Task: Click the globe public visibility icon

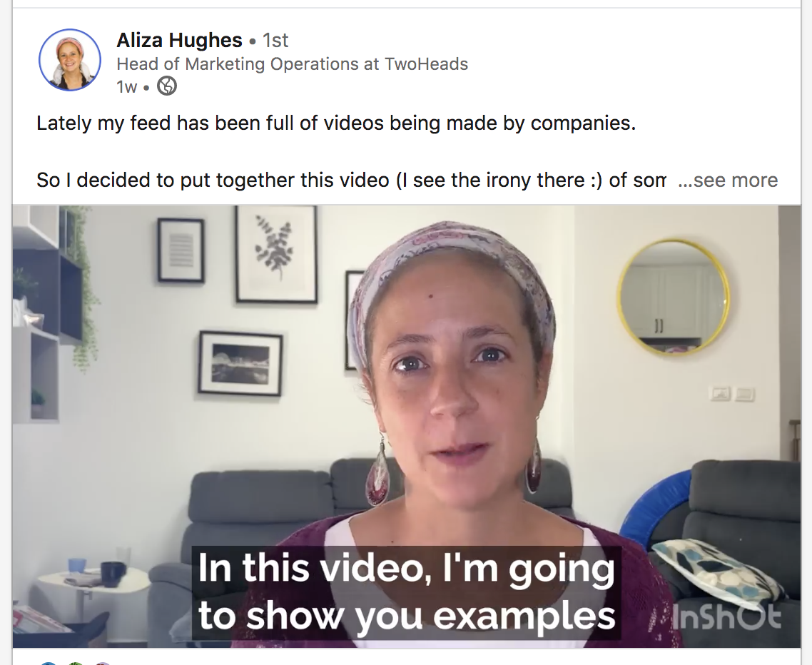Action: (x=167, y=86)
